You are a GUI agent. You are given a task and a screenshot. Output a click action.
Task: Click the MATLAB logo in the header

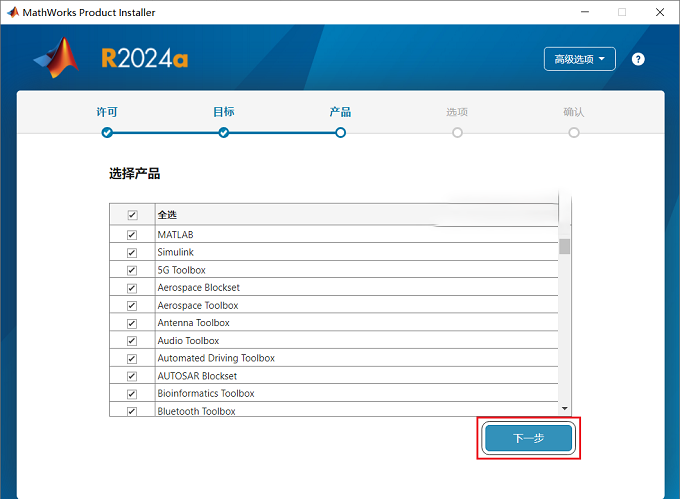[56, 58]
